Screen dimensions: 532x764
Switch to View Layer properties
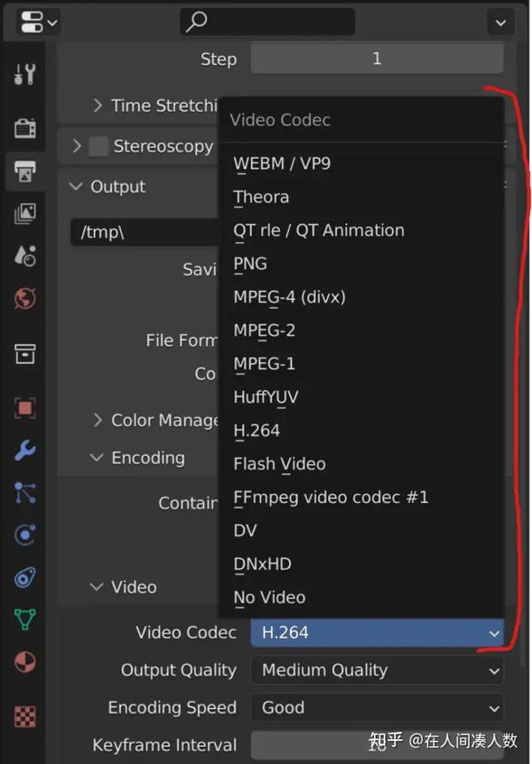click(x=26, y=213)
